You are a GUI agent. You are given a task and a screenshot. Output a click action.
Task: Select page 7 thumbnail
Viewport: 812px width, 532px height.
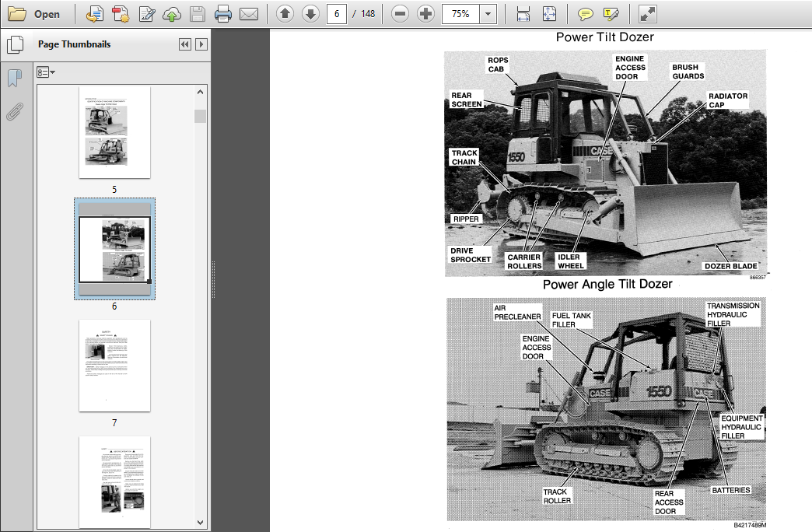tap(114, 366)
